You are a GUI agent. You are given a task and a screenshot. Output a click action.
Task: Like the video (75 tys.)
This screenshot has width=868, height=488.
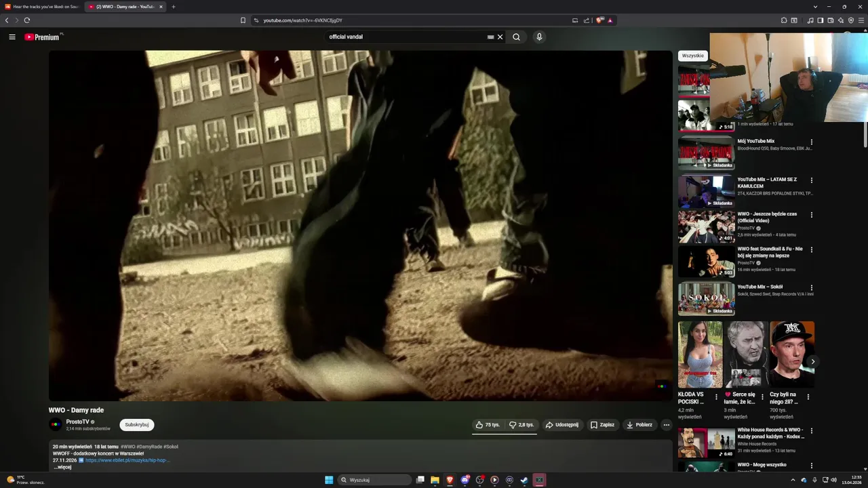click(x=488, y=425)
